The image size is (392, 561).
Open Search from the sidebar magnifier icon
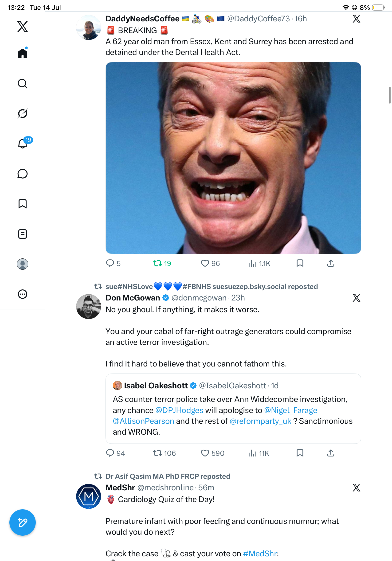tap(23, 84)
